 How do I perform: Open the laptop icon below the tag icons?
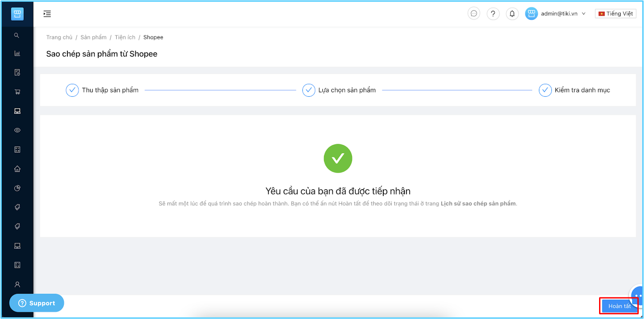(x=17, y=246)
